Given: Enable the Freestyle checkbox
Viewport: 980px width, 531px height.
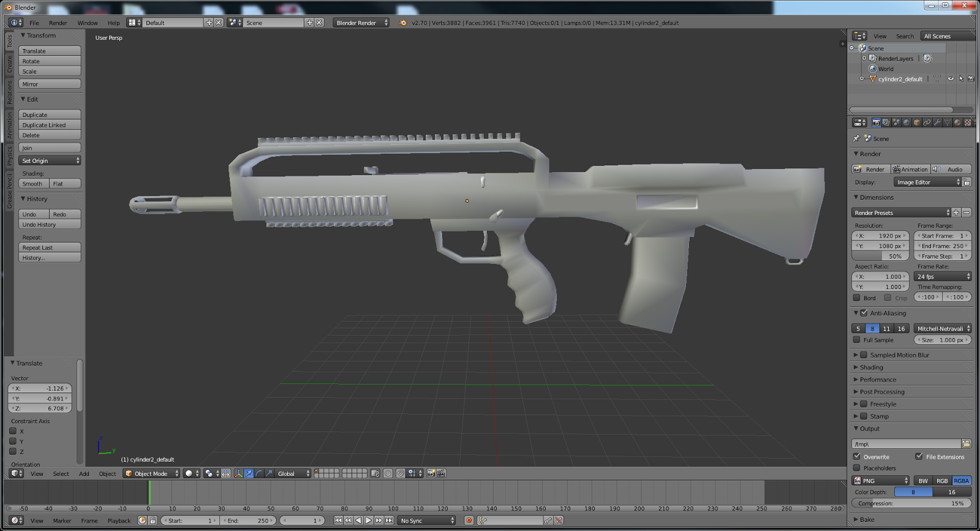Looking at the screenshot, I should (x=864, y=404).
